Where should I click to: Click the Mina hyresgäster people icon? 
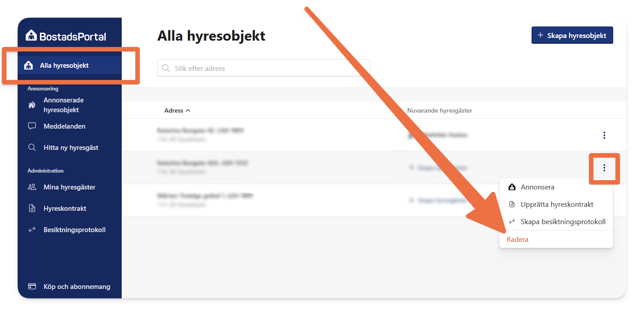coord(32,187)
